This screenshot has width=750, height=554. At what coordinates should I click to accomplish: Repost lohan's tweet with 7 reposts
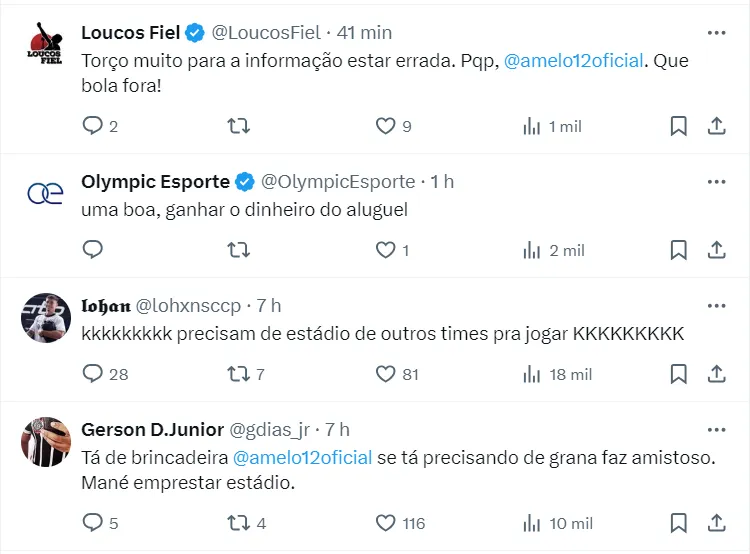pos(239,374)
